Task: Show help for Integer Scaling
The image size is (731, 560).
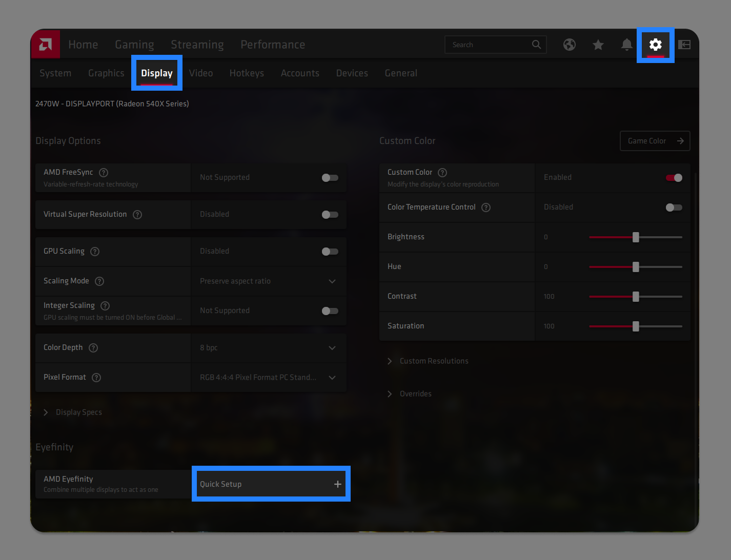Action: (105, 306)
